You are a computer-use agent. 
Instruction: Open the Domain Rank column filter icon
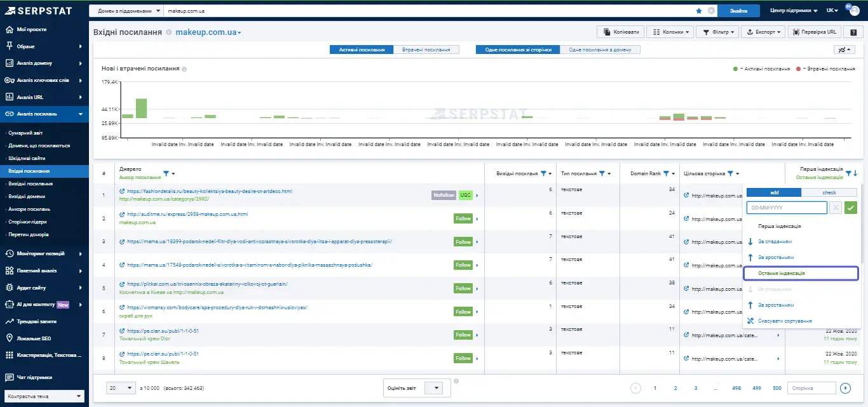click(x=666, y=173)
